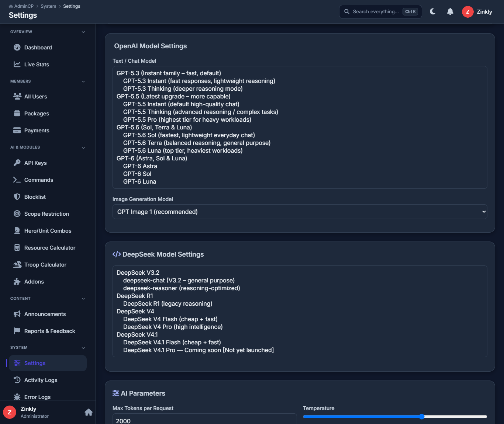Select GPT-5.3 Instant model option
The width and height of the screenshot is (504, 424).
coord(199,81)
